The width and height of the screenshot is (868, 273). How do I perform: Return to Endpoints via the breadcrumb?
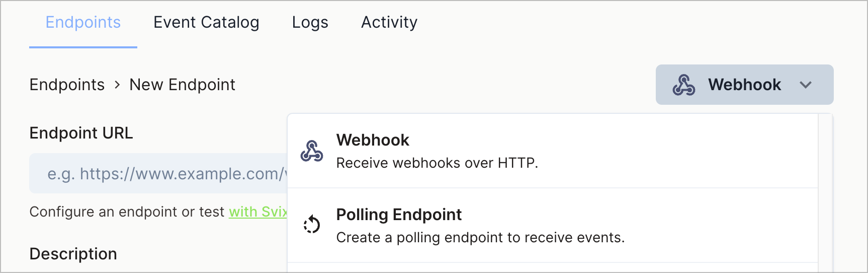[67, 85]
